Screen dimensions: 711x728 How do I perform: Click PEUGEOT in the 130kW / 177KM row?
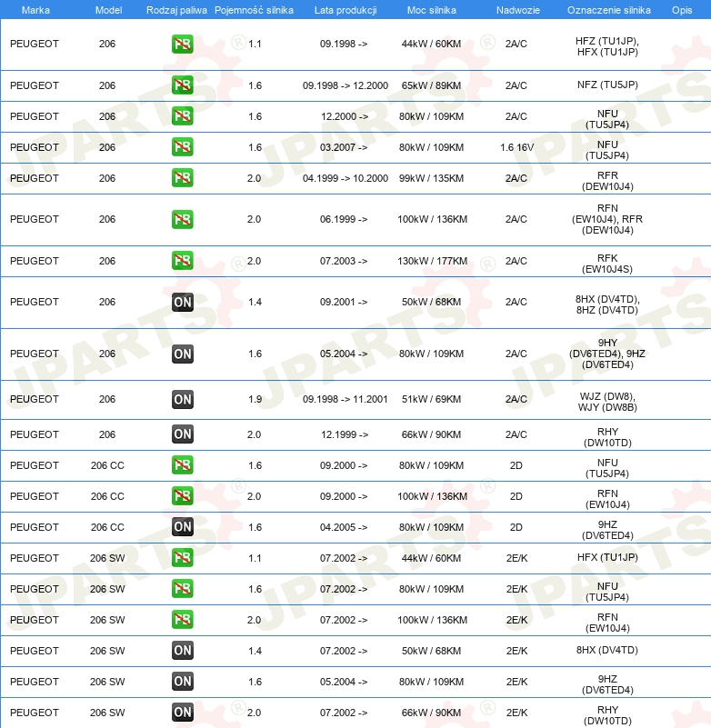point(35,261)
